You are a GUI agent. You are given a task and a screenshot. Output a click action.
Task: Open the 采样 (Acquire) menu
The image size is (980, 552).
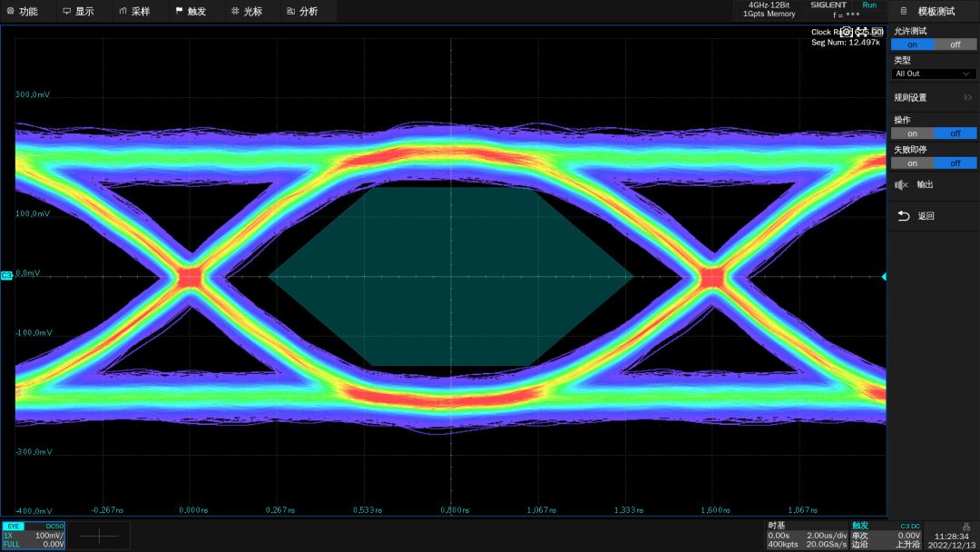pos(133,12)
